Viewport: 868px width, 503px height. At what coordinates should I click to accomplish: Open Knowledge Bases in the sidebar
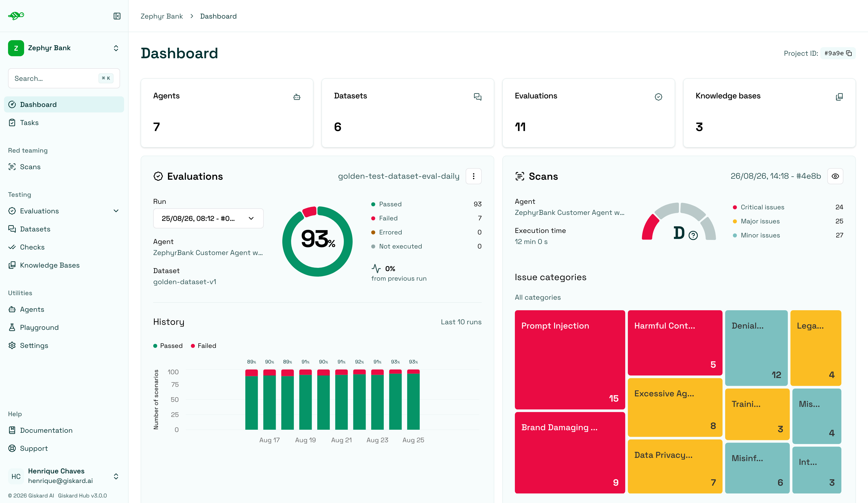[x=64, y=265]
